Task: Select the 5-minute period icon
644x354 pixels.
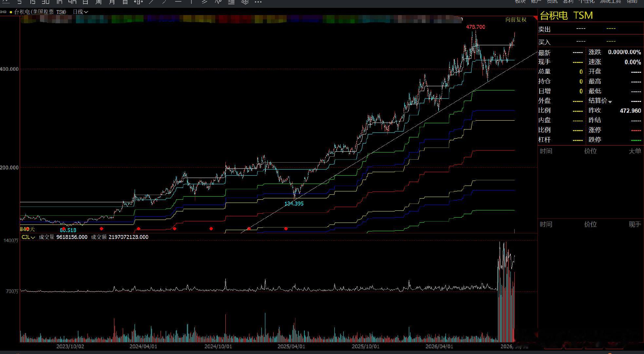Action: (x=19, y=2)
